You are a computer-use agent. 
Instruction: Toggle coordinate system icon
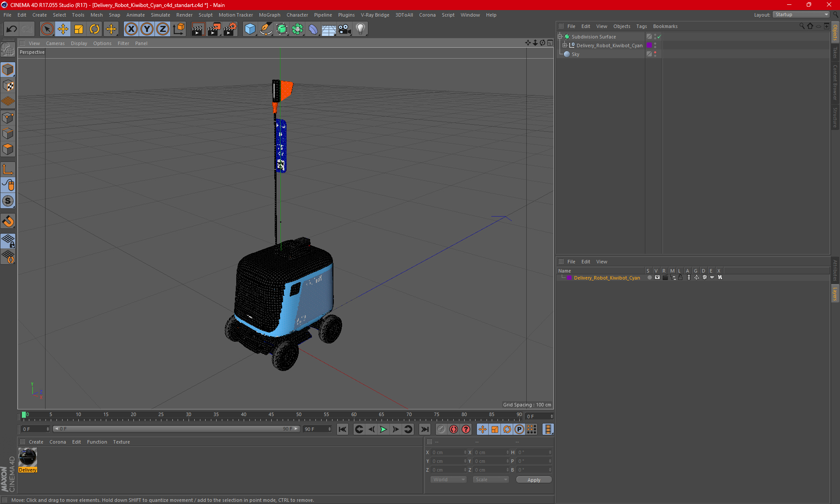point(179,29)
